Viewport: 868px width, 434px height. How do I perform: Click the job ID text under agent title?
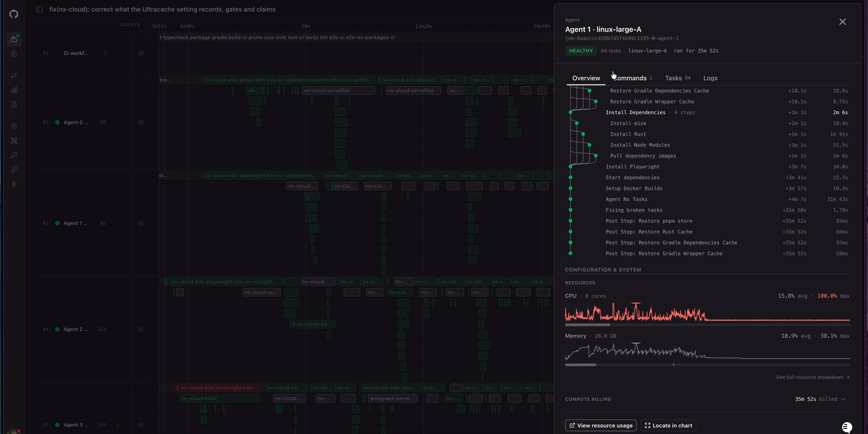tap(622, 38)
